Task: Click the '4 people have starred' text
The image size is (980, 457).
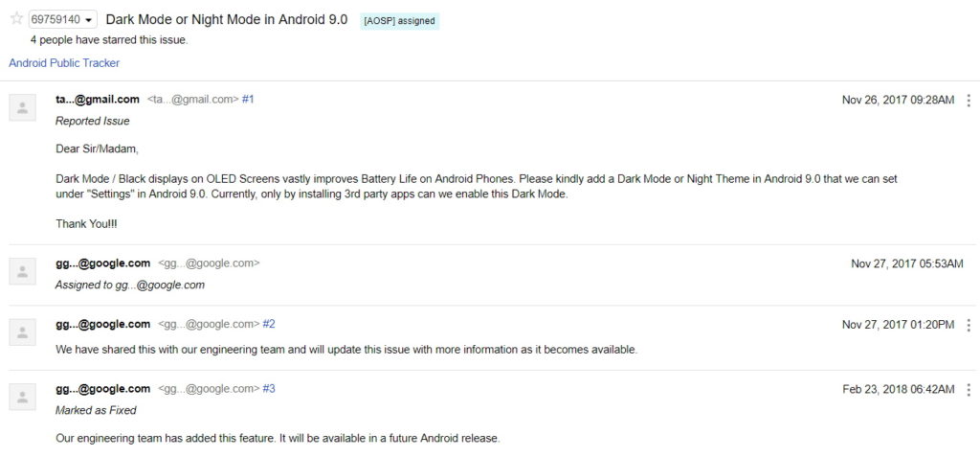Action: click(109, 40)
